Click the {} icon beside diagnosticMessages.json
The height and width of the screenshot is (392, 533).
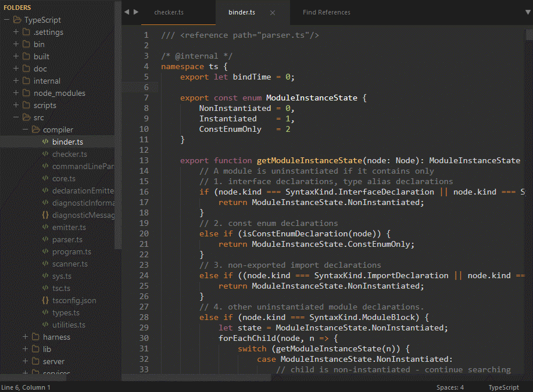tap(44, 215)
